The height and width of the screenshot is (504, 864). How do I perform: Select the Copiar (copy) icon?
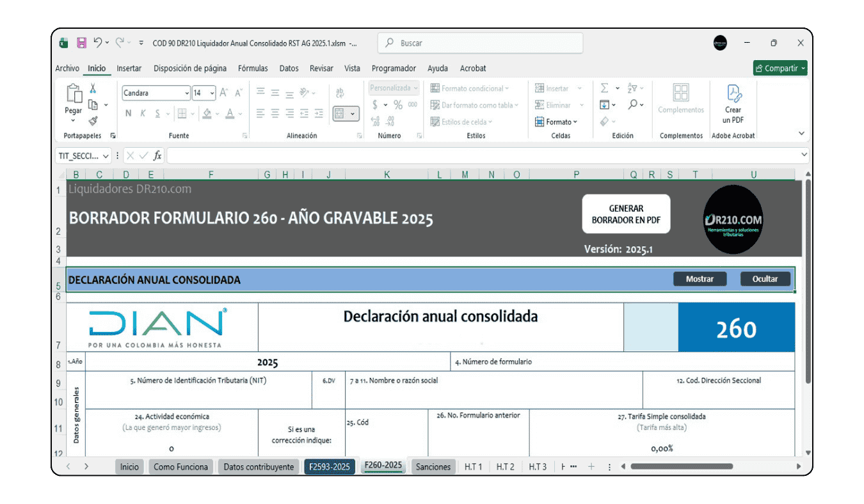coord(92,104)
